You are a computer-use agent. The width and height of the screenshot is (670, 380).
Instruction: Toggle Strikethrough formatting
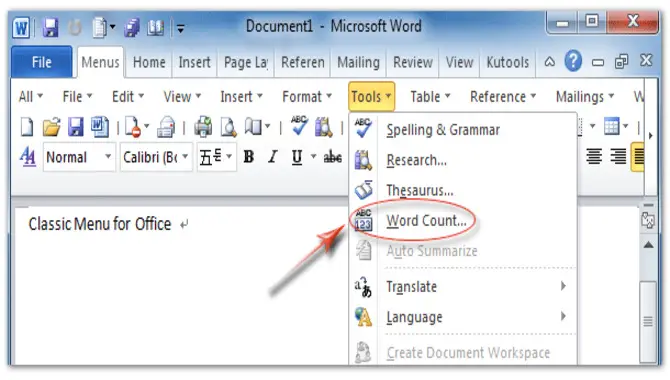(332, 157)
